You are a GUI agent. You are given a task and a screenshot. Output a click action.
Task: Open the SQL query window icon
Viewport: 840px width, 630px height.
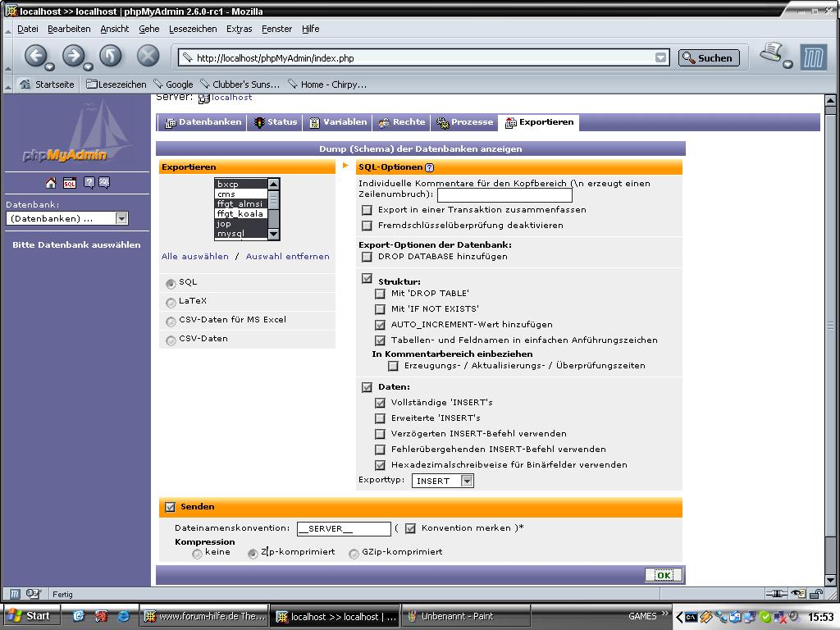[x=70, y=183]
